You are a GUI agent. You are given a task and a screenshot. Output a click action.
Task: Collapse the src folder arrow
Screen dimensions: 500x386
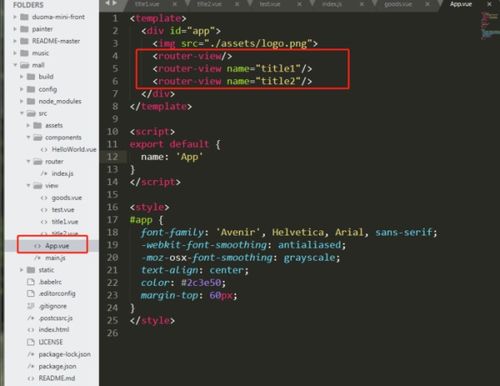[22, 113]
